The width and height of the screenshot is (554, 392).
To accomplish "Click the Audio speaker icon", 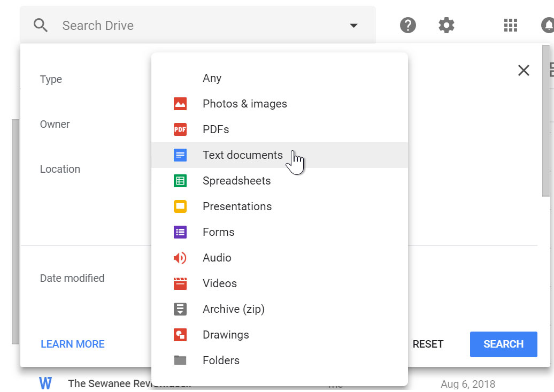I will 181,257.
